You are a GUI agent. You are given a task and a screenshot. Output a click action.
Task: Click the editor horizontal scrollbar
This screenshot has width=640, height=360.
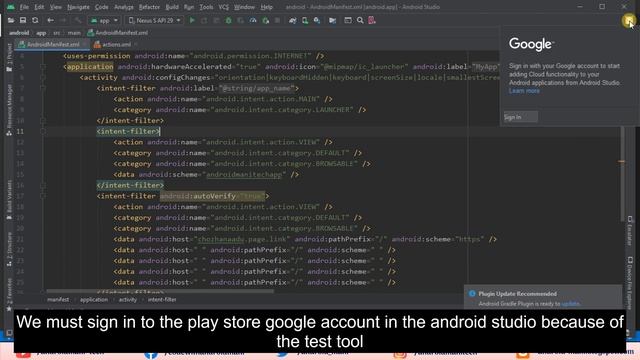point(160,291)
